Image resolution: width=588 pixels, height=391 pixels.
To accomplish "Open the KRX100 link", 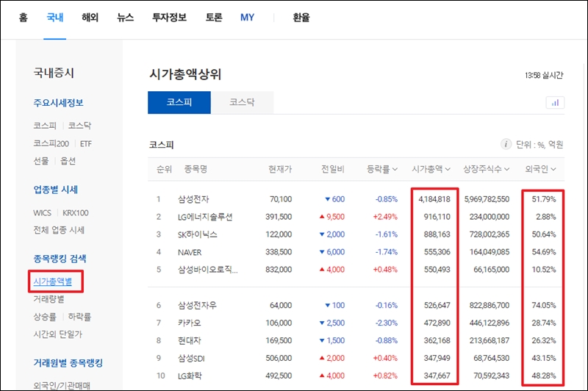I will point(76,213).
